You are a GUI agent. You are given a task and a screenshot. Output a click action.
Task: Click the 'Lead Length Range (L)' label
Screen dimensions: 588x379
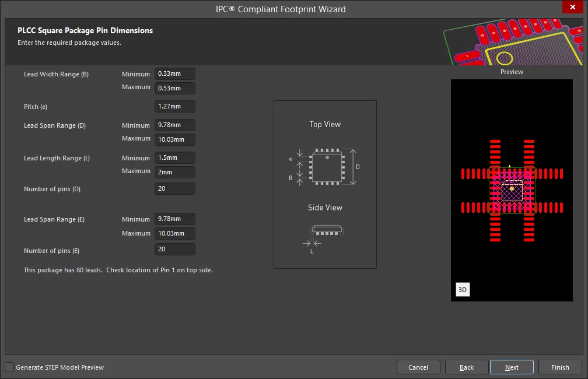pos(57,158)
